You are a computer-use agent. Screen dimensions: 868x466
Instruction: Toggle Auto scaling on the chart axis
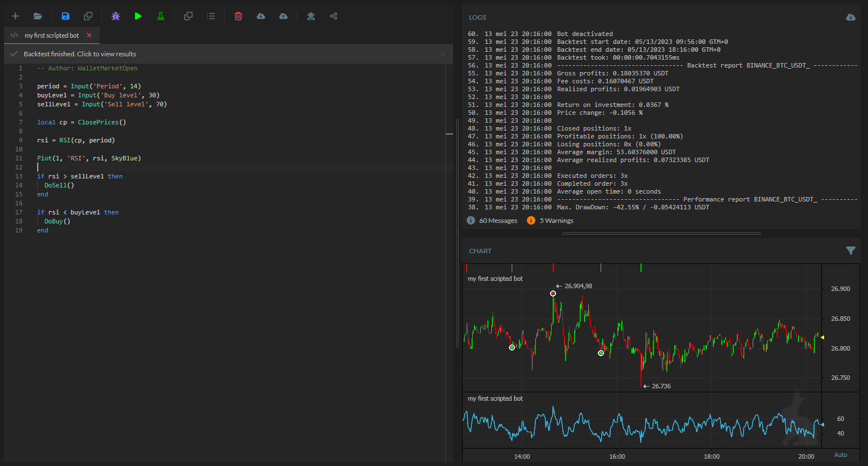tap(840, 455)
